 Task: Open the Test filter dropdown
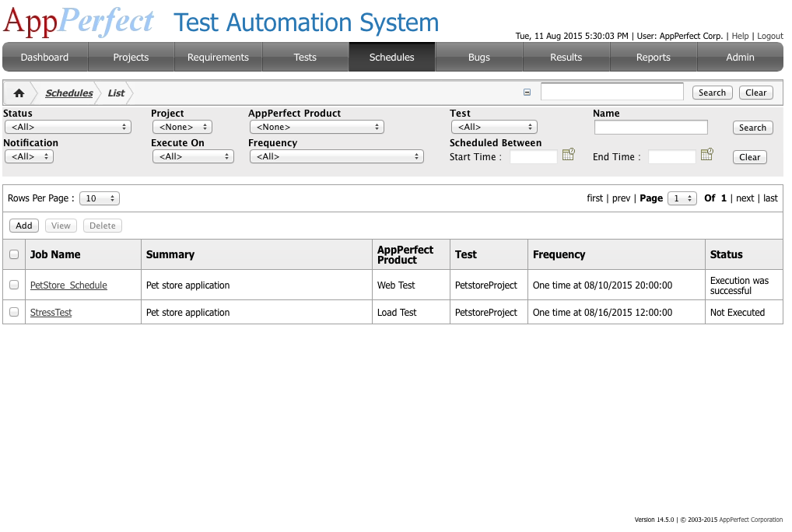494,128
